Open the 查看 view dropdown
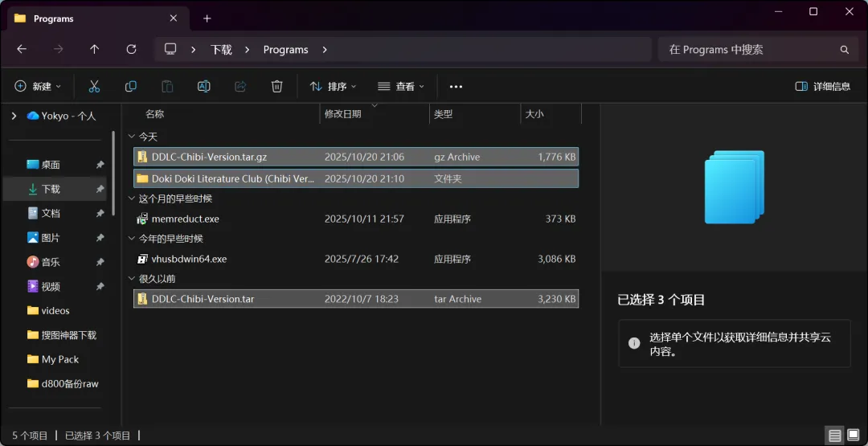Viewport: 868px width, 446px height. click(x=401, y=86)
